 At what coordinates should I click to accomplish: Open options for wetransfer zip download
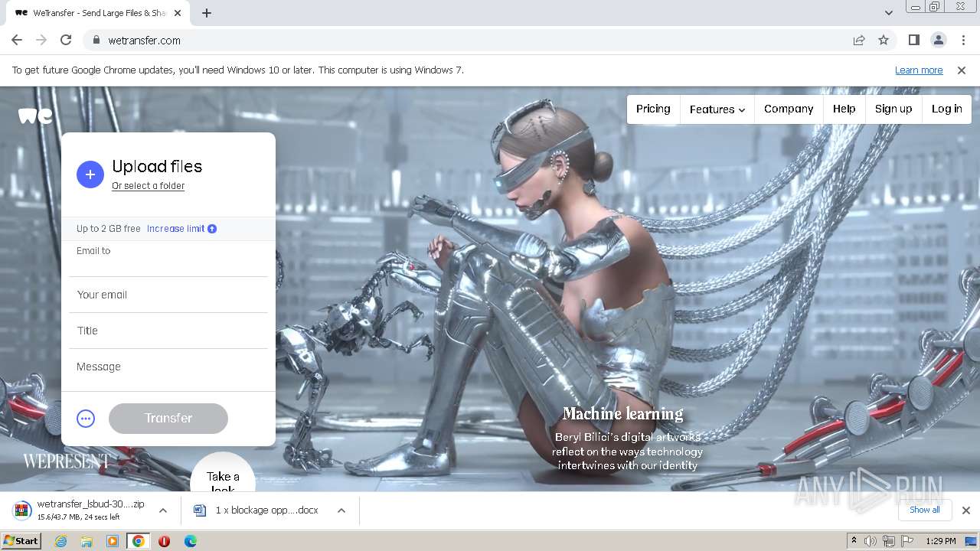click(x=163, y=510)
